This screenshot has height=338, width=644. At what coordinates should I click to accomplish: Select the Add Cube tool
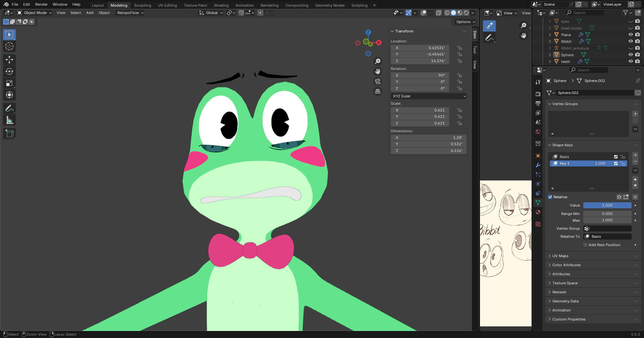pyautogui.click(x=9, y=133)
